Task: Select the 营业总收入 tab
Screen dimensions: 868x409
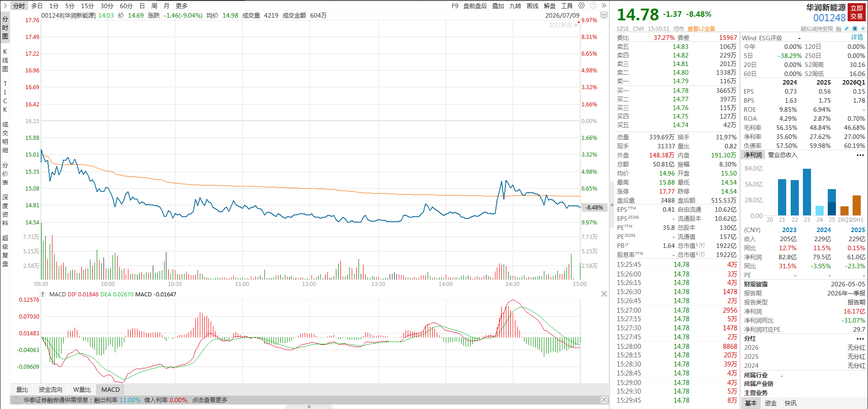Action: tap(783, 155)
